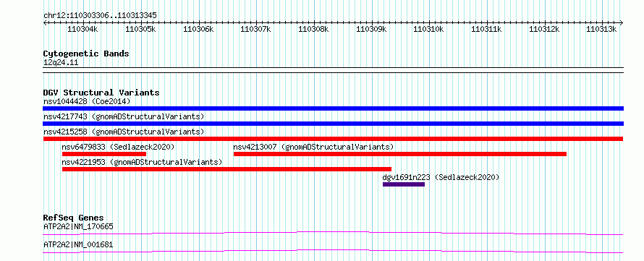
Task: Select the ATP2A2 NM_001681 transcript line
Action: [333, 251]
